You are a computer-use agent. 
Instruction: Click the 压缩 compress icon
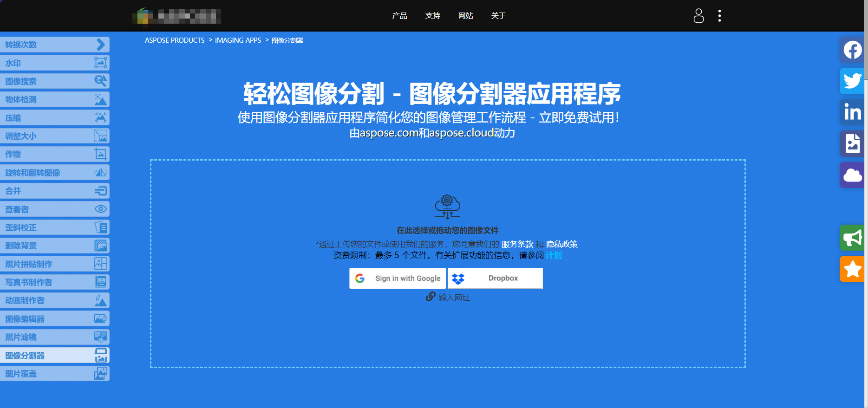(x=101, y=117)
